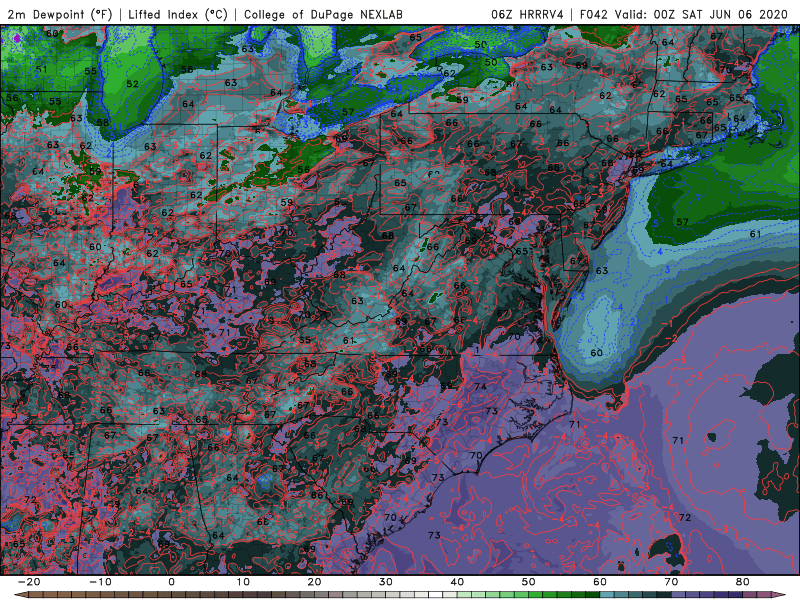Click the 80 label on color scale
Screen dimensions: 800x600
[743, 582]
